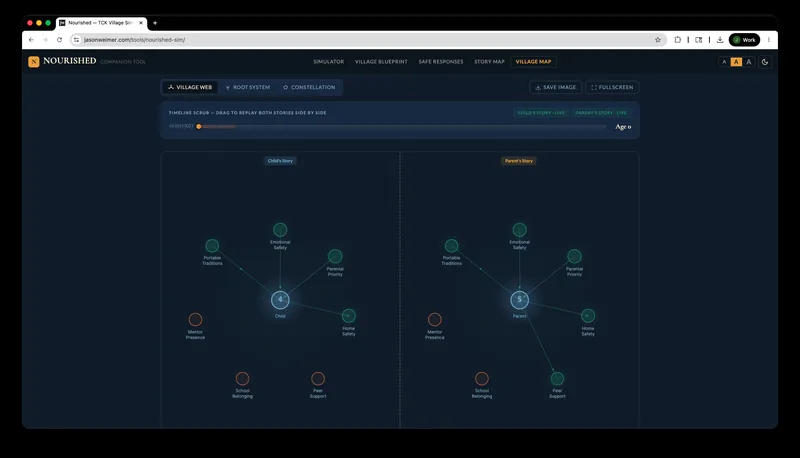This screenshot has height=458, width=800.
Task: Click the Child's Story Live badge
Action: tap(541, 113)
